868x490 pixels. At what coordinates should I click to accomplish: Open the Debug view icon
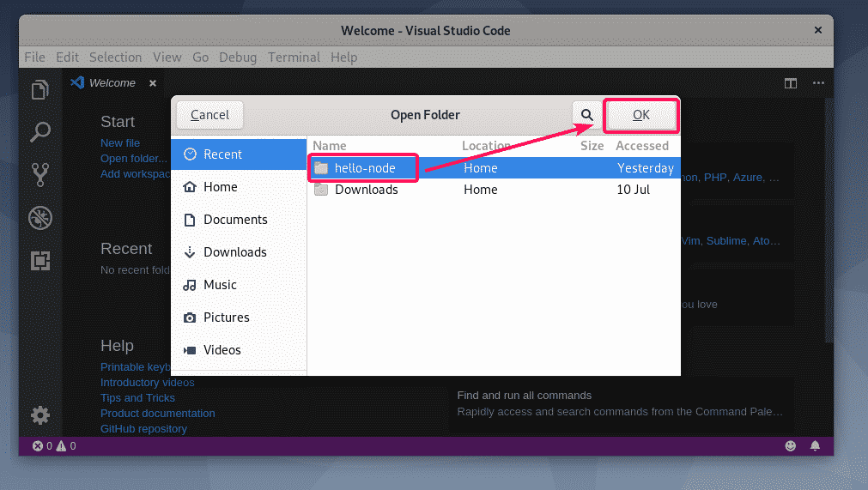tap(40, 218)
